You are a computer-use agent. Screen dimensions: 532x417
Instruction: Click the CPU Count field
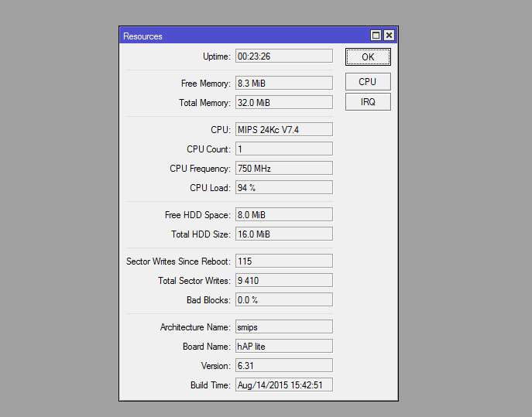pyautogui.click(x=283, y=149)
